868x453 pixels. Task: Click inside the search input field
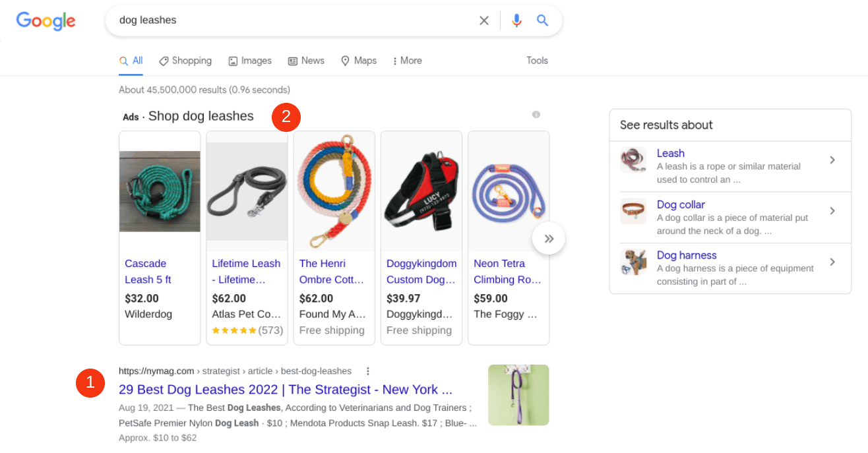pyautogui.click(x=297, y=20)
